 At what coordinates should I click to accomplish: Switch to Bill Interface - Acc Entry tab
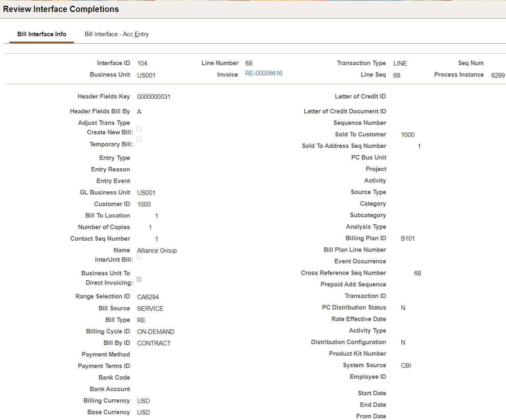click(117, 34)
